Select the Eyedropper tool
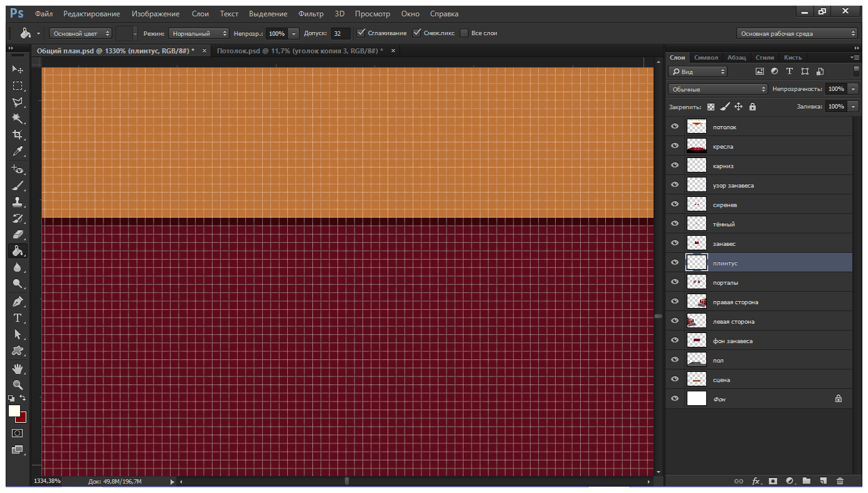 (x=18, y=151)
